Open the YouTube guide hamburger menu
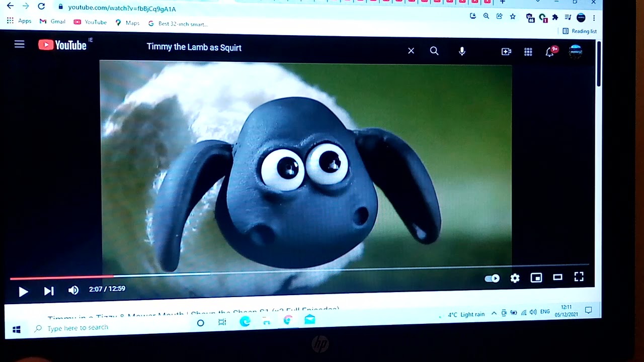 (x=19, y=44)
